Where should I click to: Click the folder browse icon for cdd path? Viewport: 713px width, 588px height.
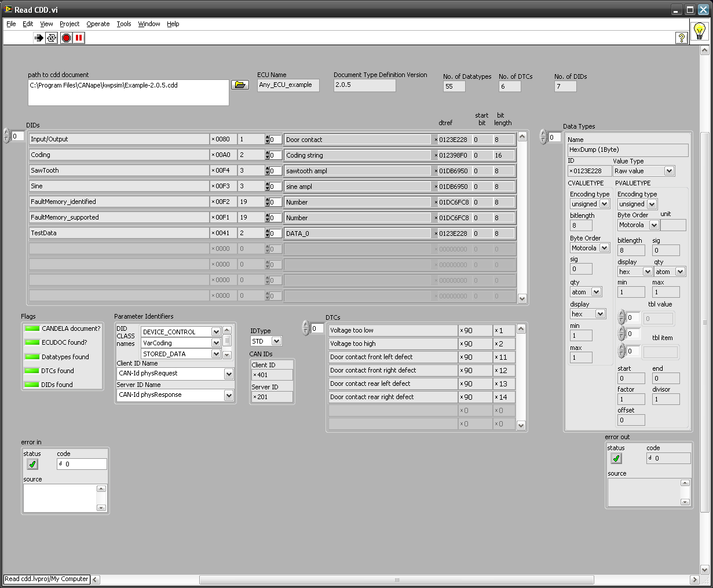[x=240, y=85]
